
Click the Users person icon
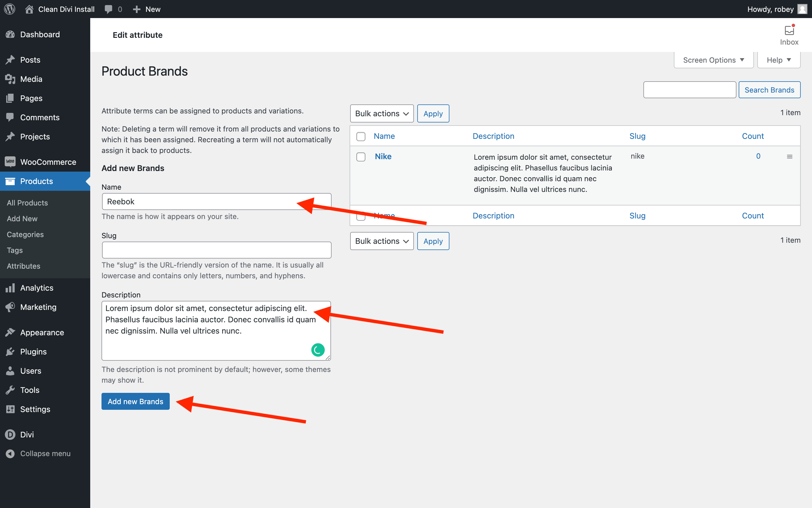click(10, 371)
